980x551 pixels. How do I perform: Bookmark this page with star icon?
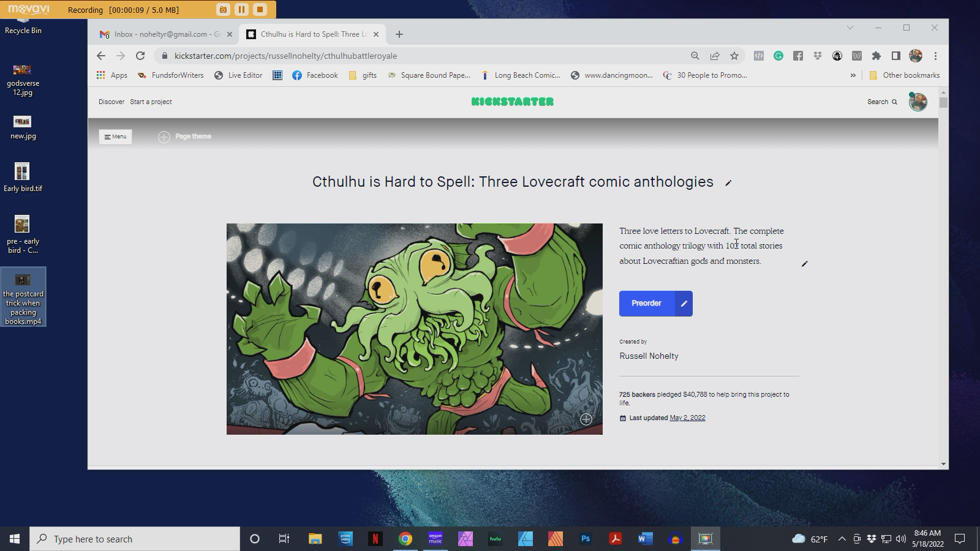tap(734, 56)
